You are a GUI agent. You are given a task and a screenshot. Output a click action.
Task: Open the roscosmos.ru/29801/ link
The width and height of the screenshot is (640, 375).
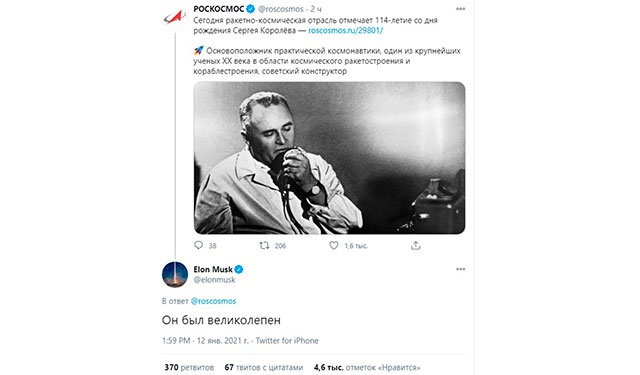[345, 30]
